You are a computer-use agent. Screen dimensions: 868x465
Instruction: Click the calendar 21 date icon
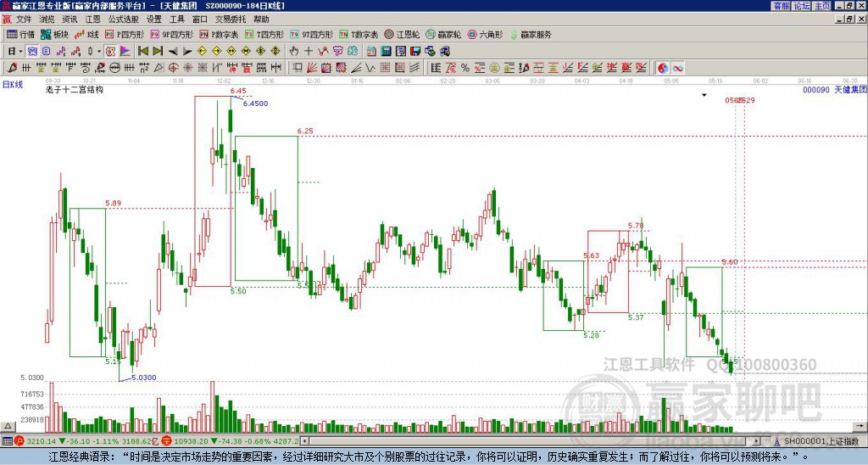[371, 52]
